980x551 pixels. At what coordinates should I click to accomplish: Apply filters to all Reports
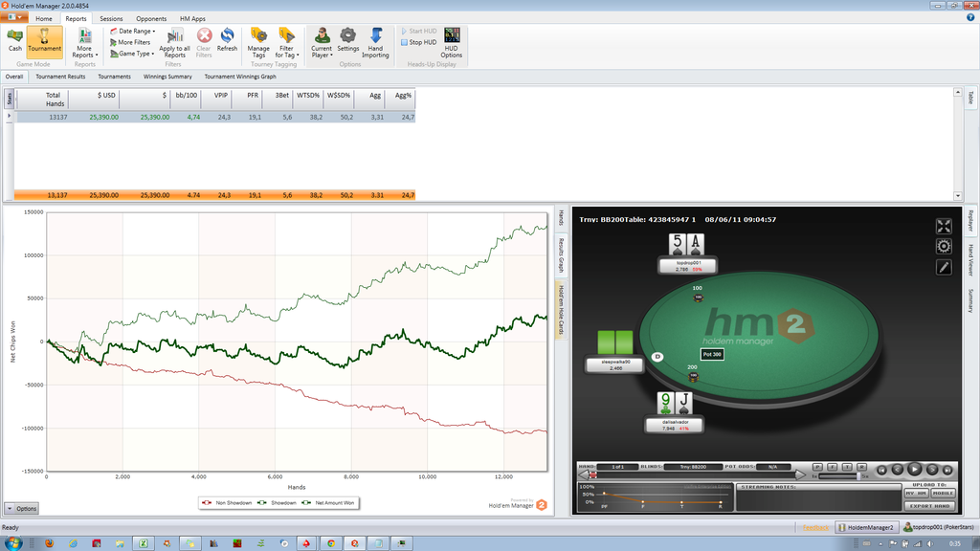pyautogui.click(x=174, y=42)
